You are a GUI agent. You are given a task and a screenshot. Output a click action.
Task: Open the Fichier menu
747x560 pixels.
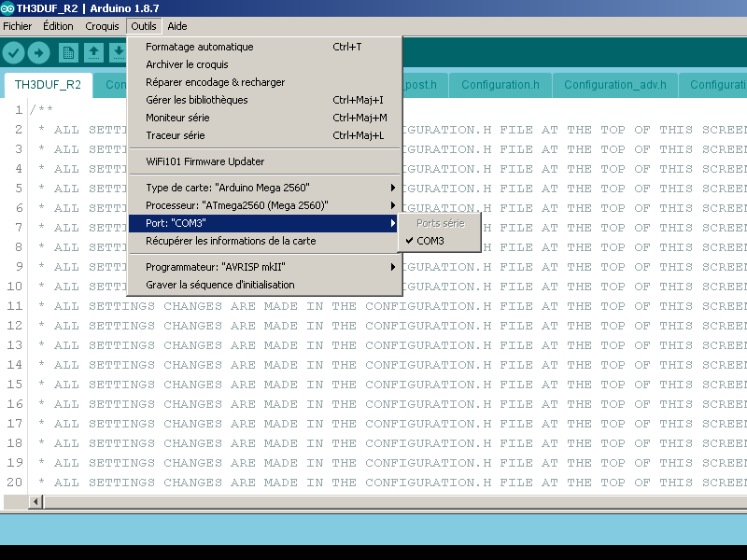17,26
